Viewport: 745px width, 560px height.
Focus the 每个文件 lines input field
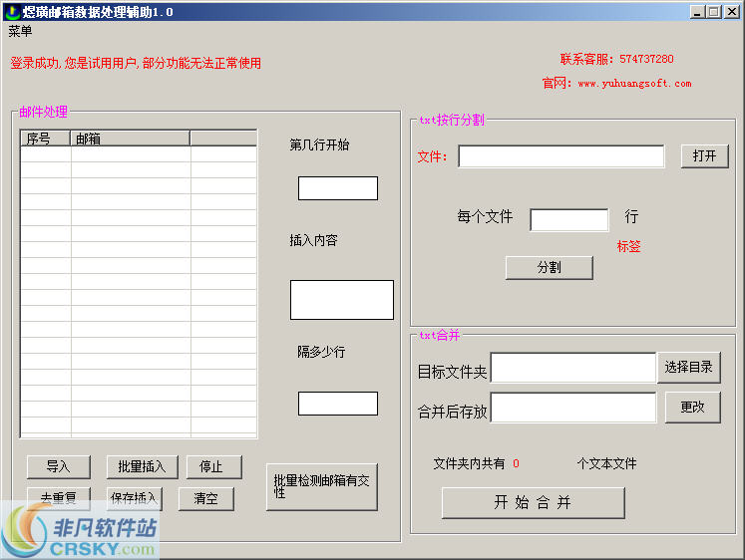(x=569, y=220)
